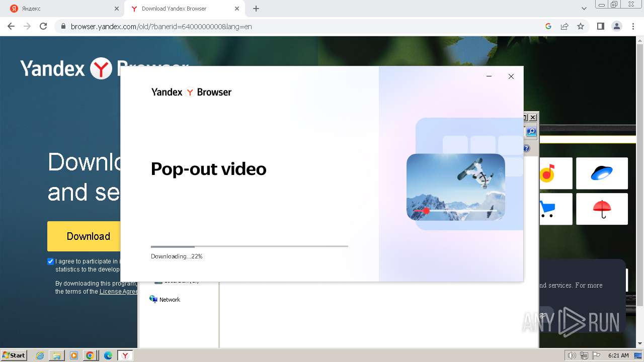Switch to Yandex installer in taskbar
Viewport: 644px width, 362px height.
125,355
